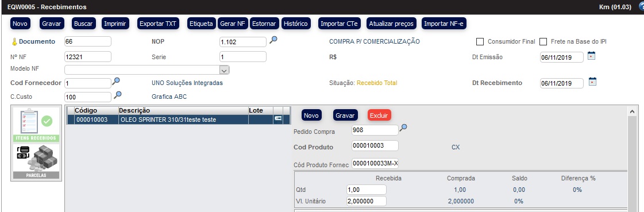Viewport: 644px width, 212px height.
Task: Click Gravar in item panel
Action: tap(345, 115)
